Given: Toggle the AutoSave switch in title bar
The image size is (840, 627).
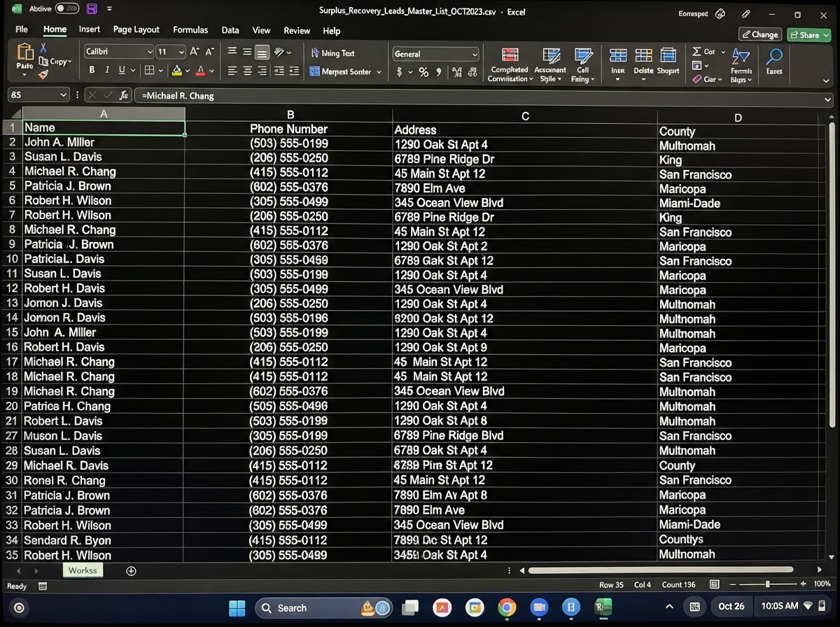Looking at the screenshot, I should pyautogui.click(x=67, y=9).
